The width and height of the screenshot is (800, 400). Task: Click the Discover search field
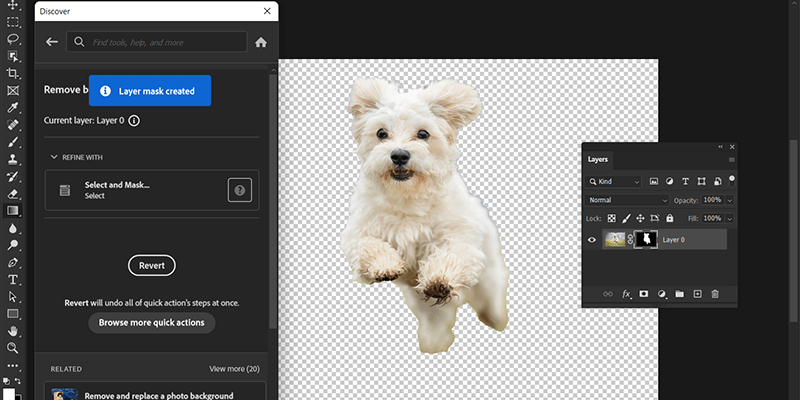coord(157,42)
